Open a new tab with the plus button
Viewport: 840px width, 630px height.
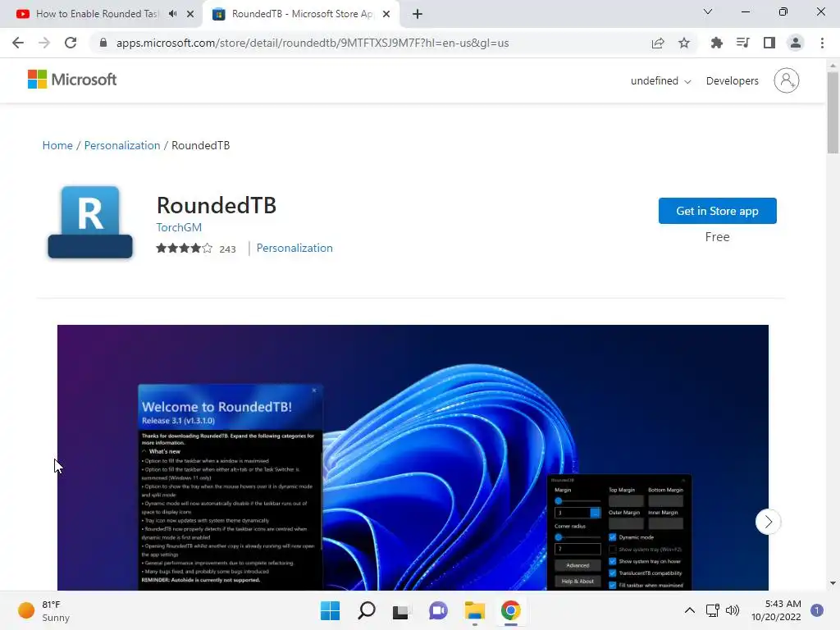click(418, 14)
